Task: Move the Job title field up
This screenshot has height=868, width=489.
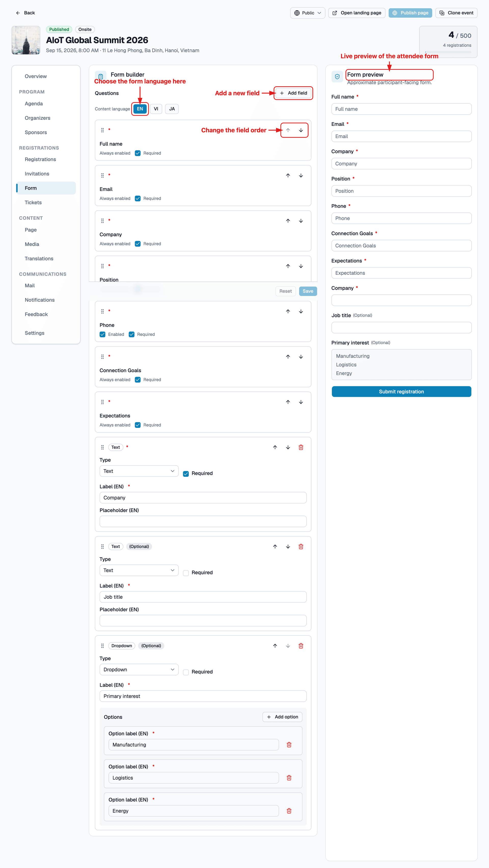Action: [x=275, y=546]
